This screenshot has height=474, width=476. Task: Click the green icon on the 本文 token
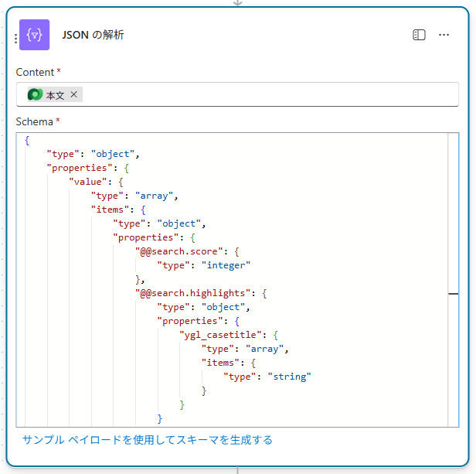[x=35, y=94]
